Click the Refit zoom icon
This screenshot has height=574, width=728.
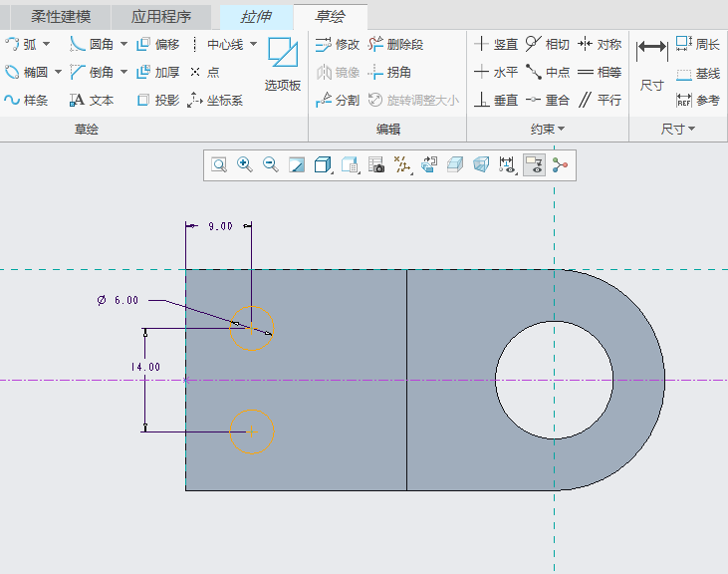tap(218, 165)
